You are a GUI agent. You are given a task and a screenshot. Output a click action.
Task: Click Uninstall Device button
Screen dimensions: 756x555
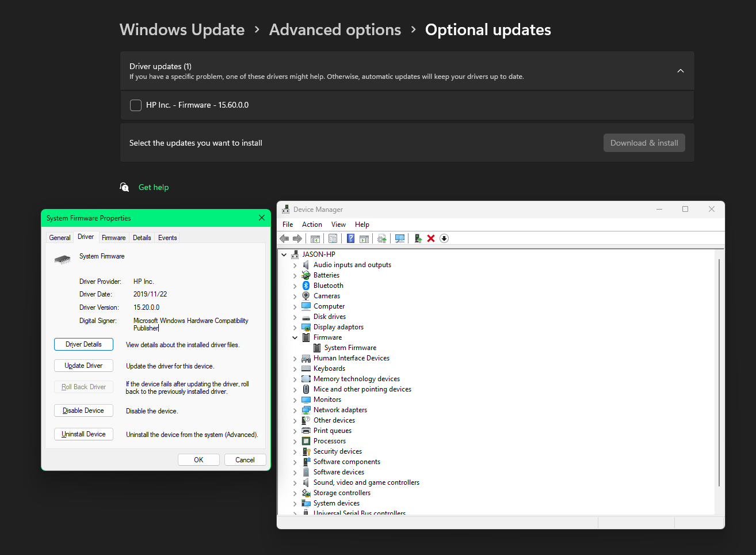pyautogui.click(x=83, y=434)
